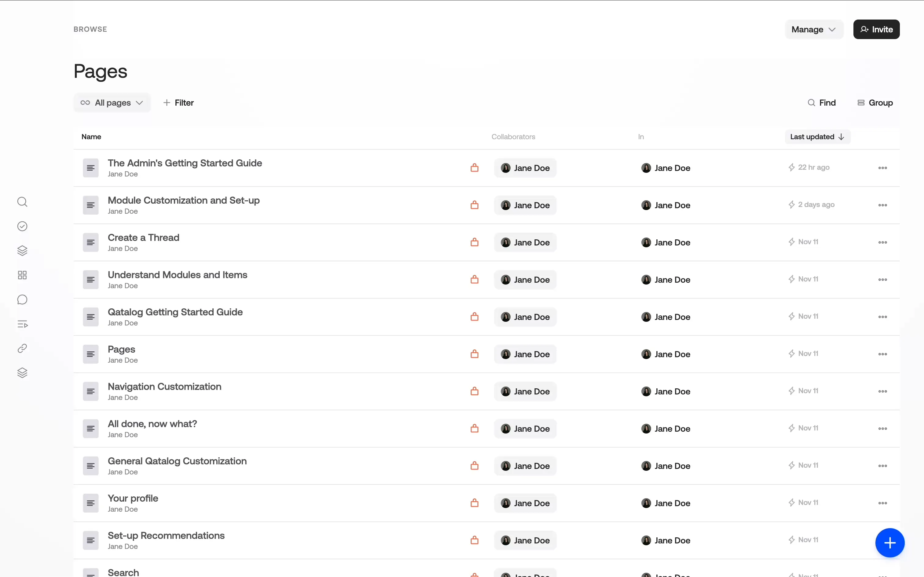
Task: Toggle the lock icon on Your profile row
Action: tap(474, 503)
